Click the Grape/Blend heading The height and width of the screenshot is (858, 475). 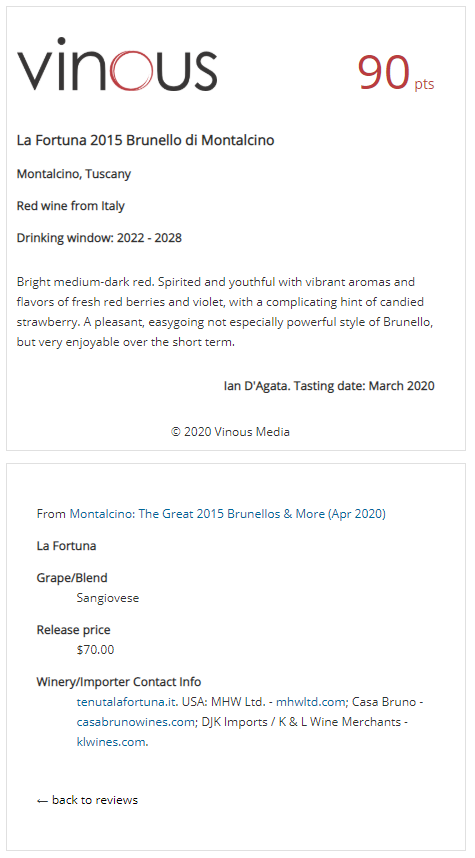(x=72, y=578)
